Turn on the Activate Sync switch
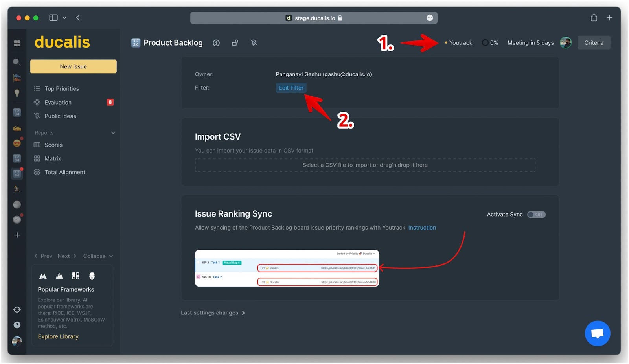 (536, 215)
